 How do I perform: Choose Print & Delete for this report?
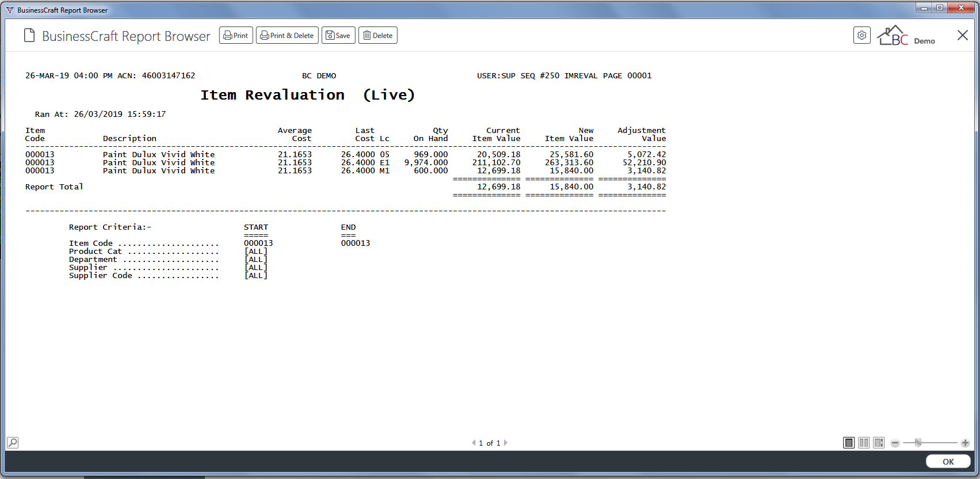[287, 36]
